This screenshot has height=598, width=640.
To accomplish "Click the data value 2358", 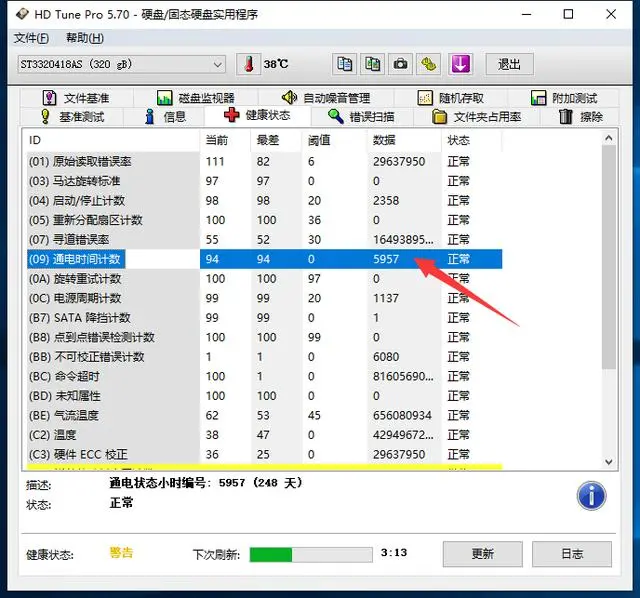I will [386, 200].
